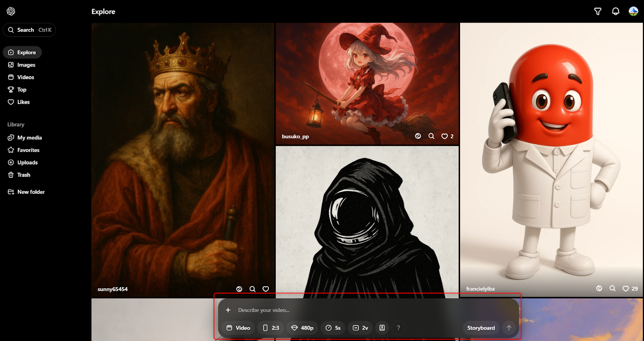Click the user profile avatar
Image resolution: width=644 pixels, height=341 pixels.
[x=633, y=11]
